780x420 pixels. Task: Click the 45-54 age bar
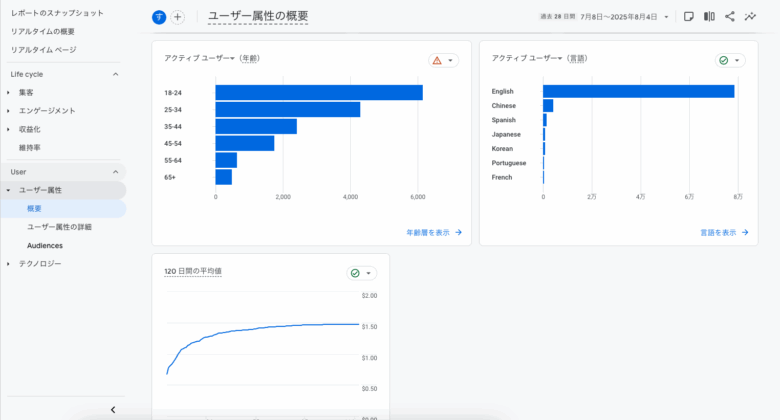tap(245, 143)
